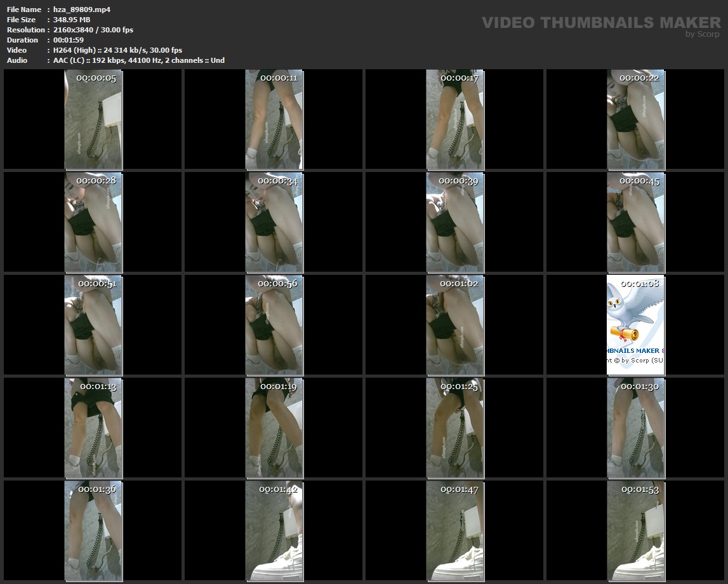Screen dimensions: 728x584
Task: Select the AAC (LC) audio info line
Action: tap(139, 60)
